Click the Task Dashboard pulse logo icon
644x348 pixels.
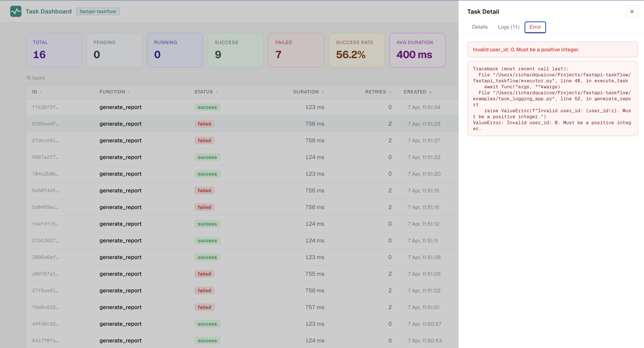tap(16, 12)
